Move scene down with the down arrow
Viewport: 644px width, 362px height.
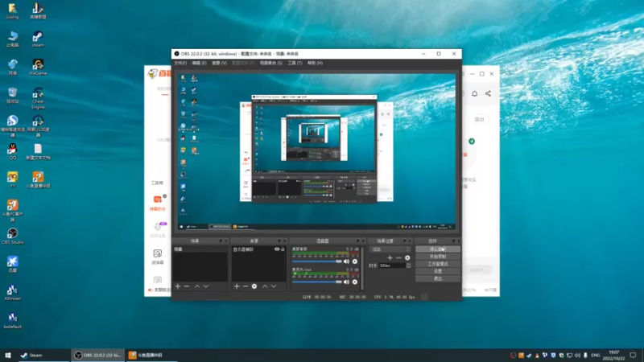(x=206, y=286)
